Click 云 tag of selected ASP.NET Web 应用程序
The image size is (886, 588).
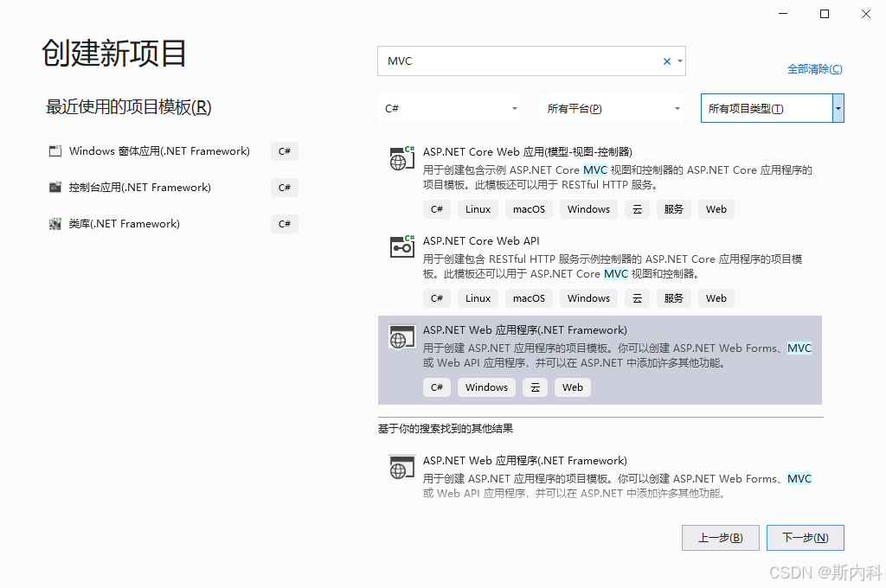[x=535, y=387]
